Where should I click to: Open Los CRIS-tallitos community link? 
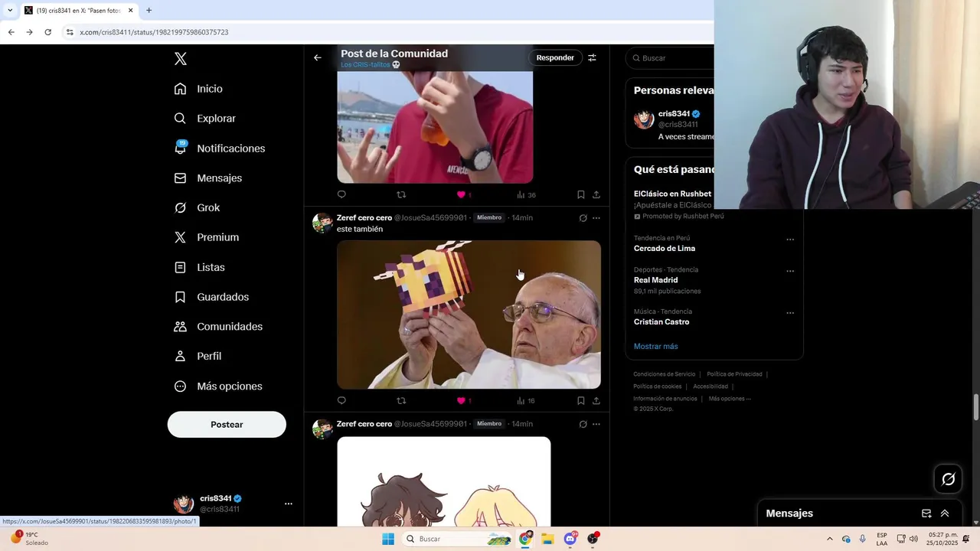pyautogui.click(x=370, y=65)
